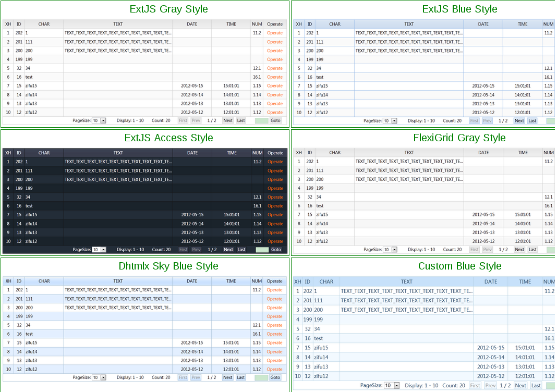Click ID column header in ExtJS Access grid
The image size is (557, 392).
click(19, 153)
